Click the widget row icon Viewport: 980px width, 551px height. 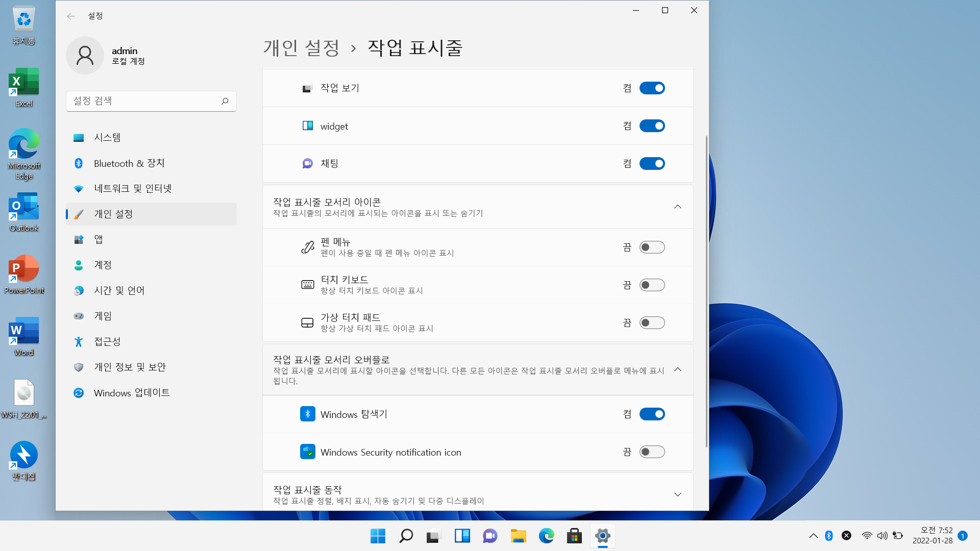(x=307, y=126)
